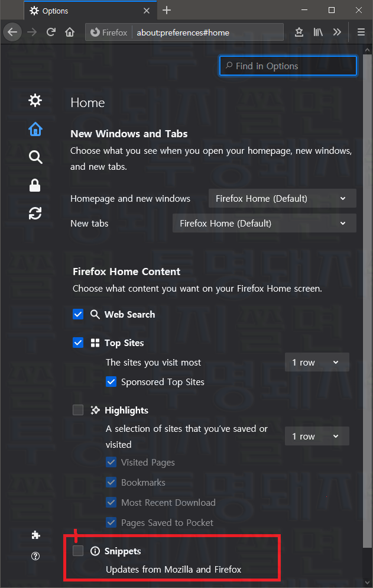Image resolution: width=373 pixels, height=588 pixels.
Task: Focus the Find in Options search field
Action: coord(288,66)
